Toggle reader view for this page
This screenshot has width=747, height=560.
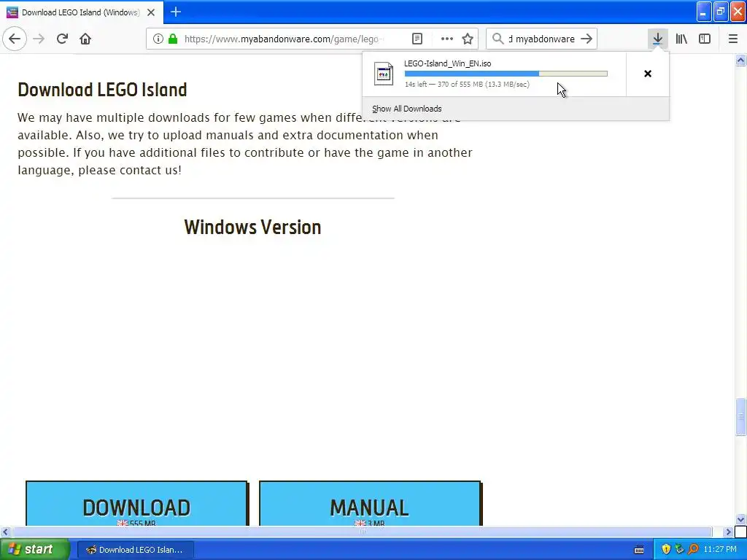[x=417, y=39]
